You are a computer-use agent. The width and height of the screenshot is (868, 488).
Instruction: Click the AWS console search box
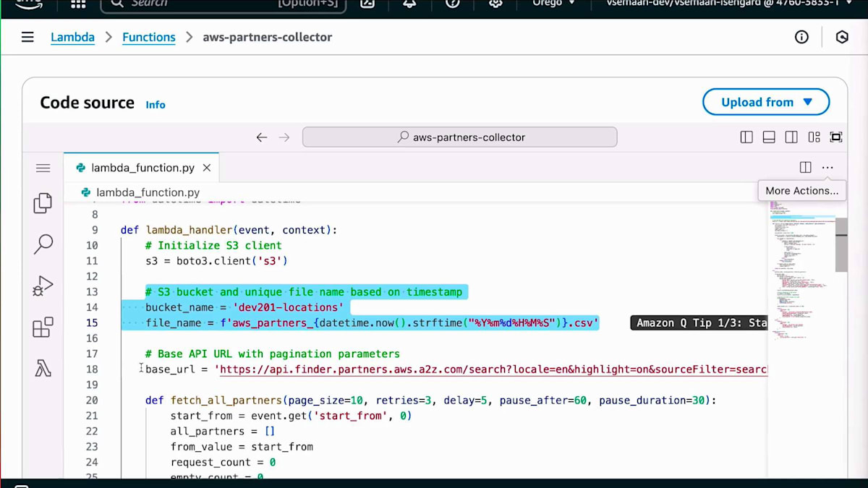224,4
